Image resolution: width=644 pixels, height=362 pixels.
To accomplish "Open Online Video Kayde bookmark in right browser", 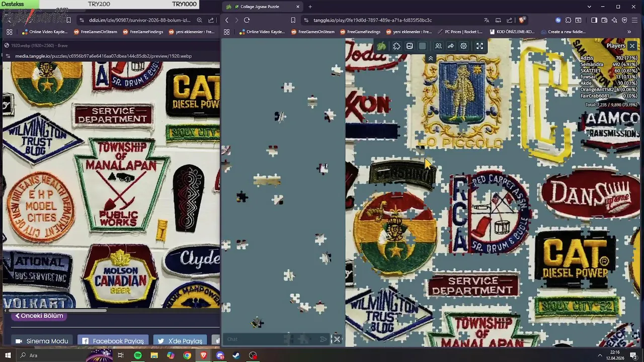I will click(262, 32).
